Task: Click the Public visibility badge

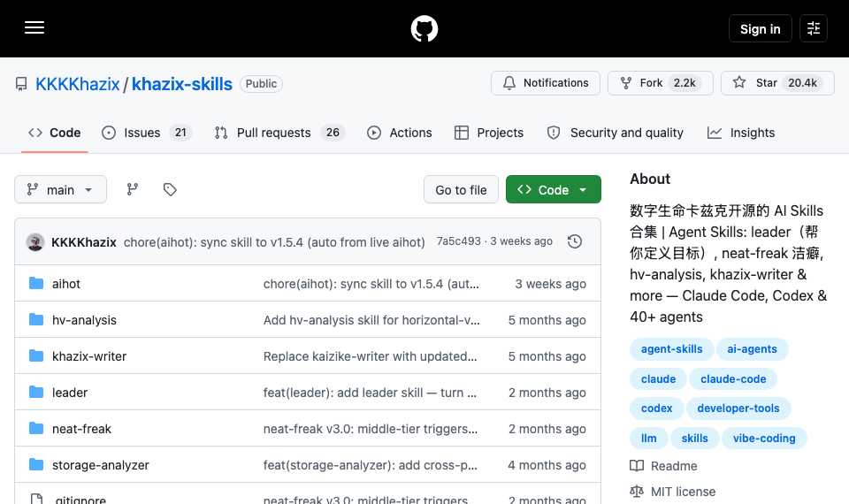Action: tap(261, 84)
